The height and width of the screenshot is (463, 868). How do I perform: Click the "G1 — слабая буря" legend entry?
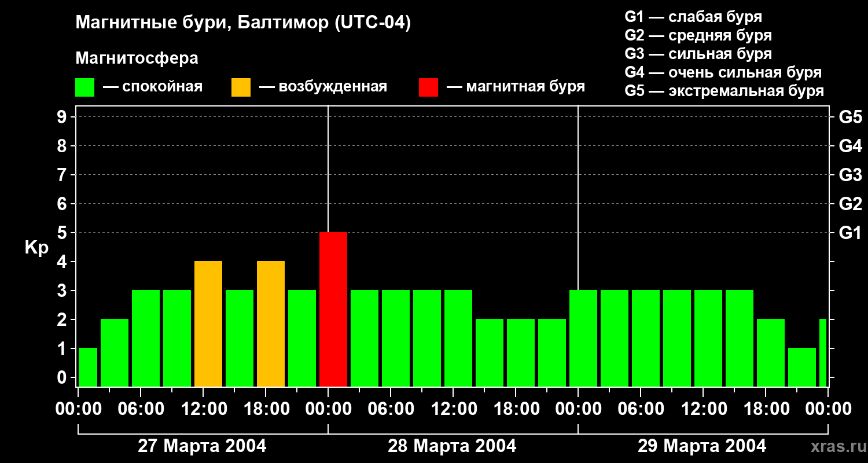(693, 17)
